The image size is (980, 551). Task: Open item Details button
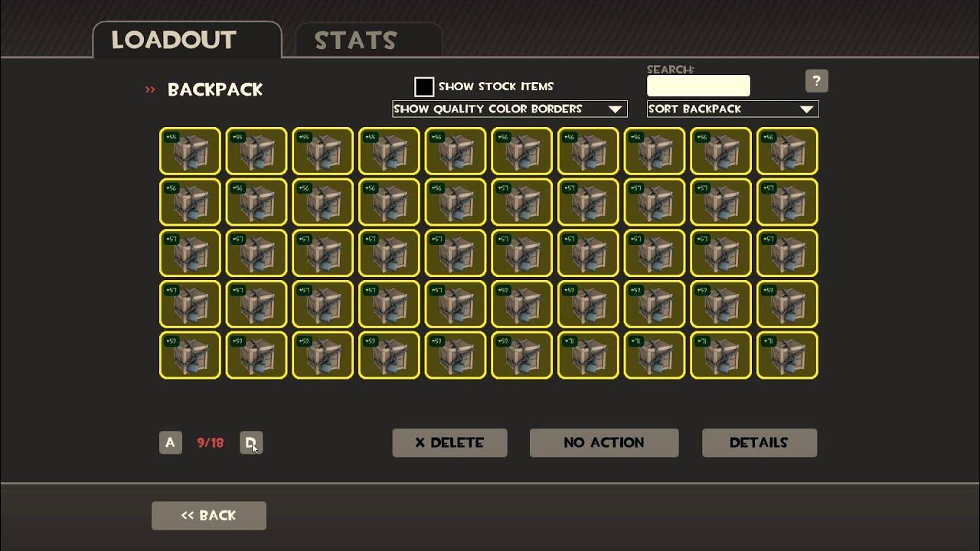pos(759,442)
